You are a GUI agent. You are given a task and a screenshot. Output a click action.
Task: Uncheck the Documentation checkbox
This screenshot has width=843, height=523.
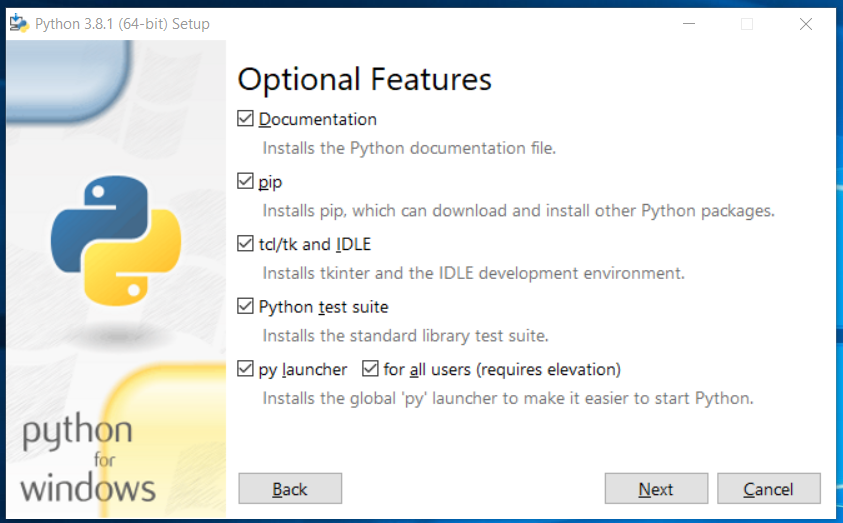(245, 118)
